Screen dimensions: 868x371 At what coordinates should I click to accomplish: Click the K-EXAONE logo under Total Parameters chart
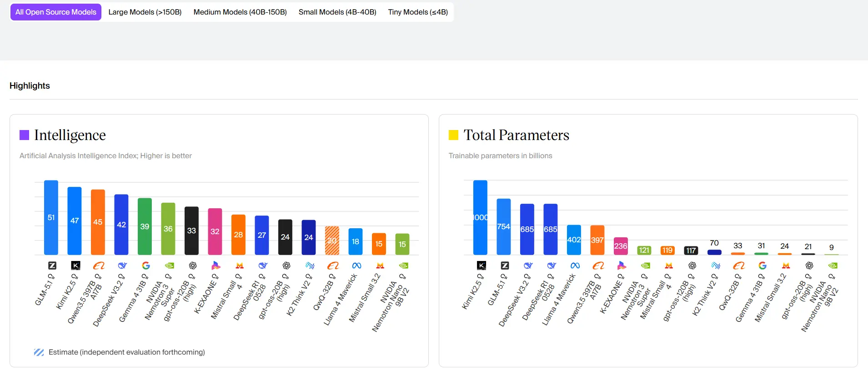pyautogui.click(x=622, y=266)
